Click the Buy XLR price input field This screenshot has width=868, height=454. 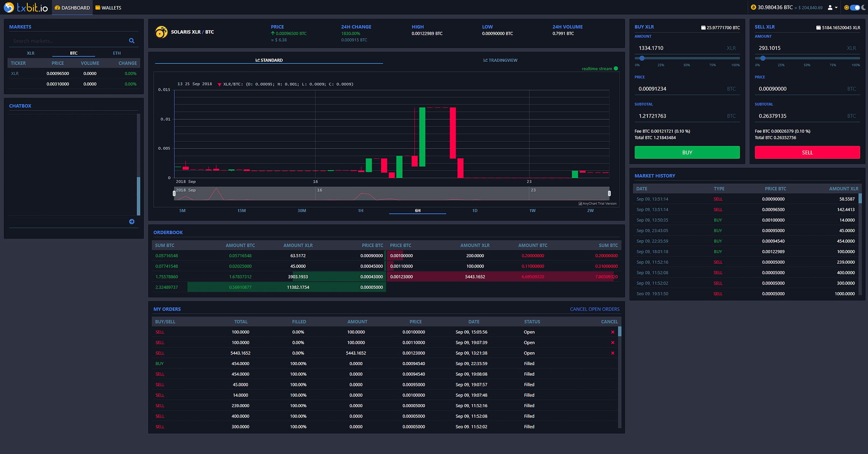pos(687,89)
